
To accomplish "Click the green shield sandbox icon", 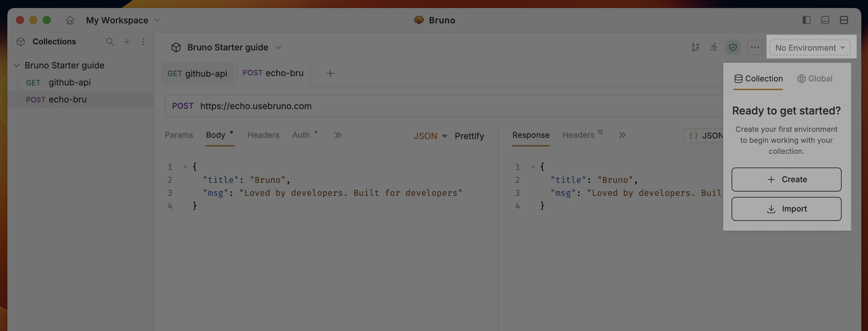I will pos(733,47).
